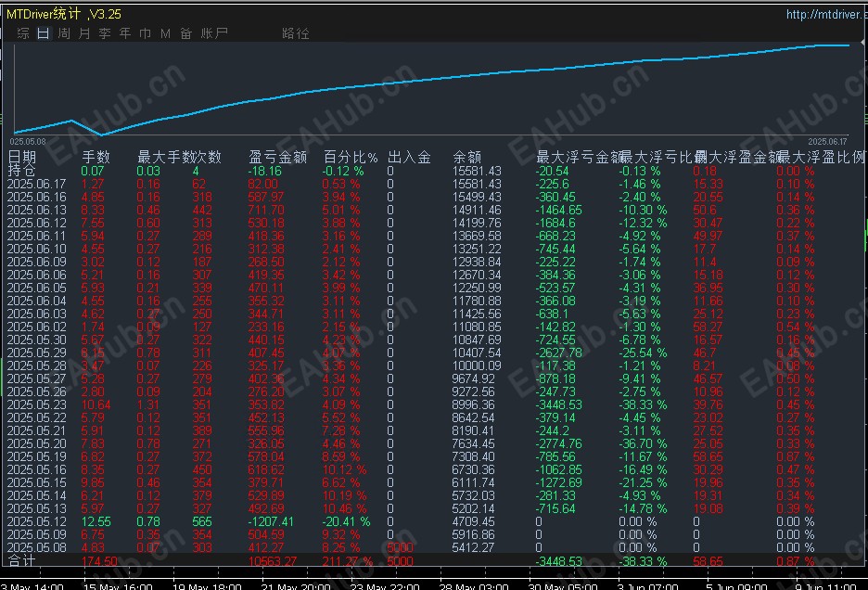The image size is (868, 590).
Task: Click balance value 14911.46
Action: (x=477, y=210)
